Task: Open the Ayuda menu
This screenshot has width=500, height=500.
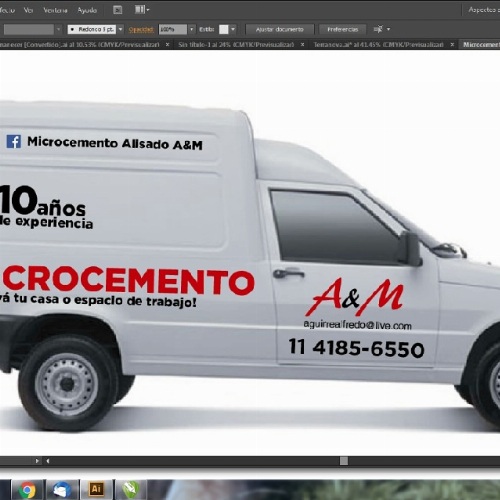Action: tap(87, 10)
